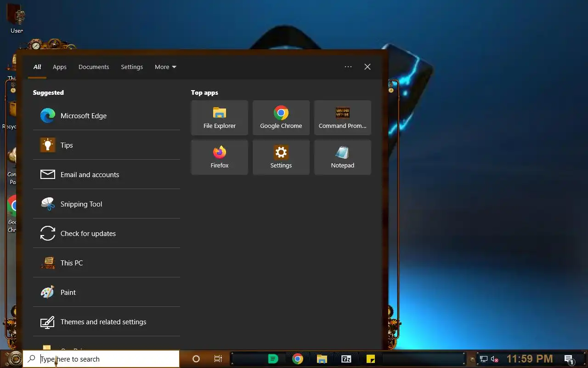Open Command Prompt top app tile
This screenshot has width=588, height=368.
click(x=343, y=118)
